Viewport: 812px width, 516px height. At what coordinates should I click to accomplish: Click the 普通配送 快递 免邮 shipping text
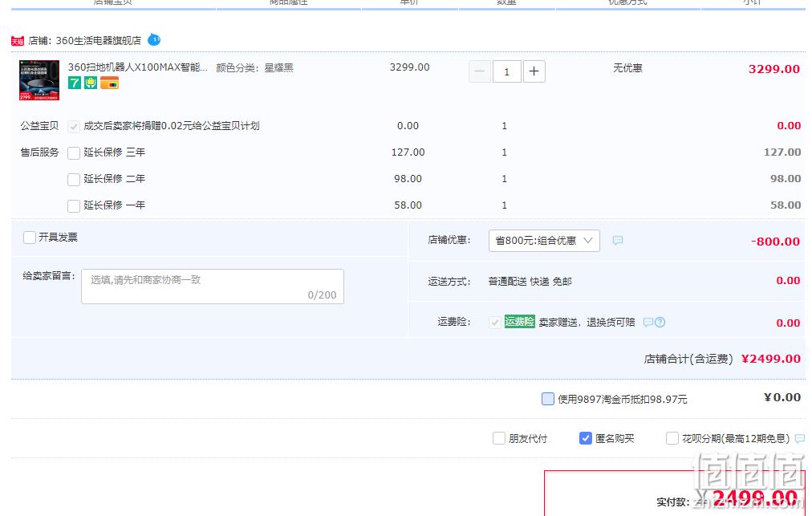(530, 282)
